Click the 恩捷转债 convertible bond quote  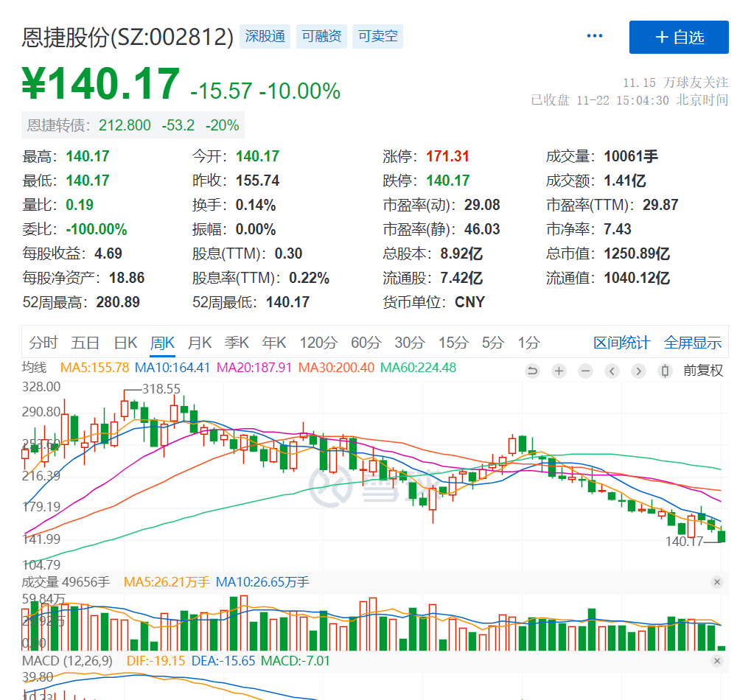pos(133,125)
